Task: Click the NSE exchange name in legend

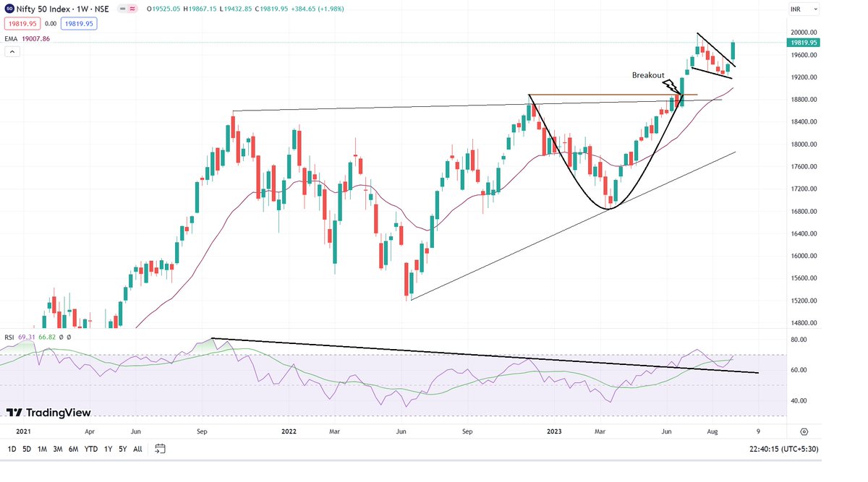Action: [102, 9]
